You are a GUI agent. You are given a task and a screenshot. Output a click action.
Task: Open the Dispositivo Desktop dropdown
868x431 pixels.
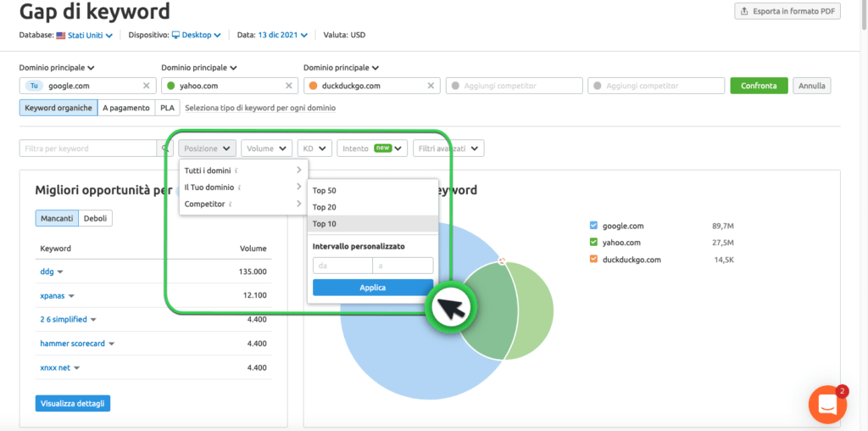pyautogui.click(x=197, y=35)
